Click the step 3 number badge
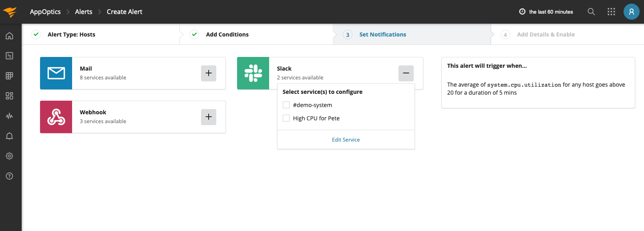The height and width of the screenshot is (231, 644). click(x=348, y=34)
